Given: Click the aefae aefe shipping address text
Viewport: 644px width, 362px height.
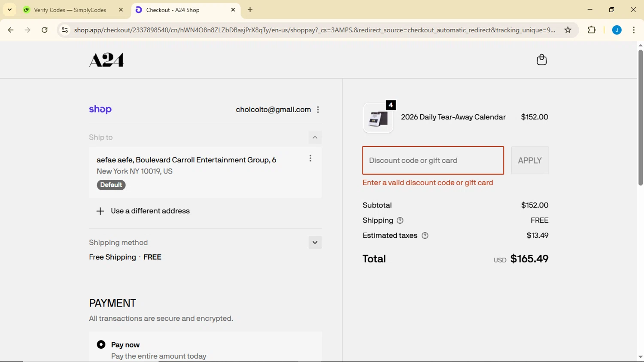Looking at the screenshot, I should [x=186, y=160].
